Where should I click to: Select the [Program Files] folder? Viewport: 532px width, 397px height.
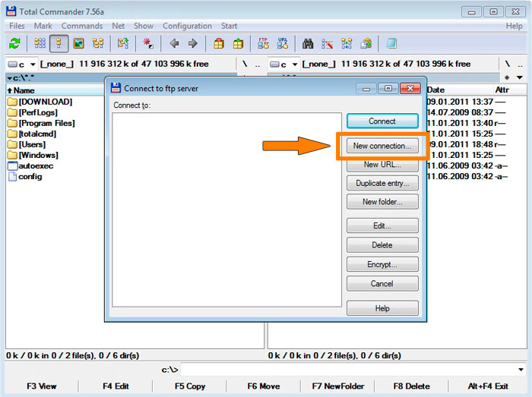pyautogui.click(x=46, y=123)
